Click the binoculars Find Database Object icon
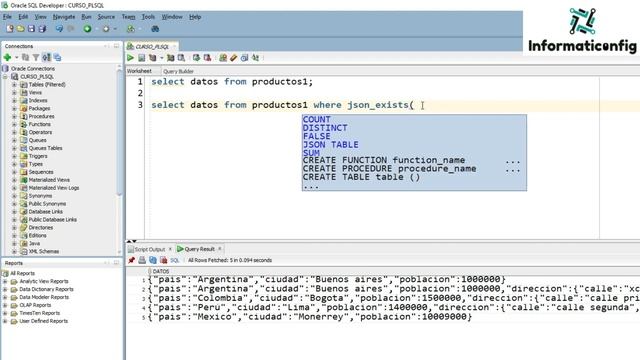Image resolution: width=640 pixels, height=360 pixels. (155, 29)
